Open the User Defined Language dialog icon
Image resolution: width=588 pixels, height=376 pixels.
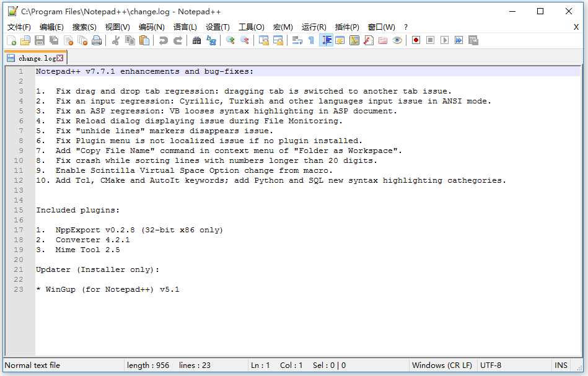pyautogui.click(x=340, y=40)
